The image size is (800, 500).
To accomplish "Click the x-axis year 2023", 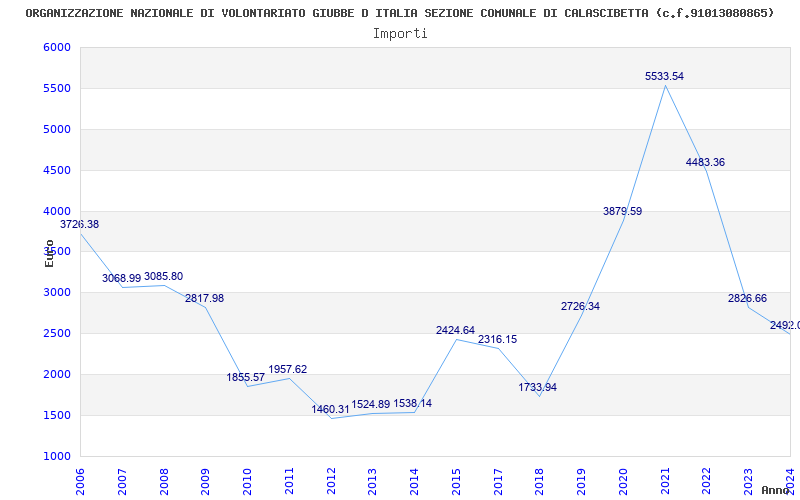I will pyautogui.click(x=749, y=481).
